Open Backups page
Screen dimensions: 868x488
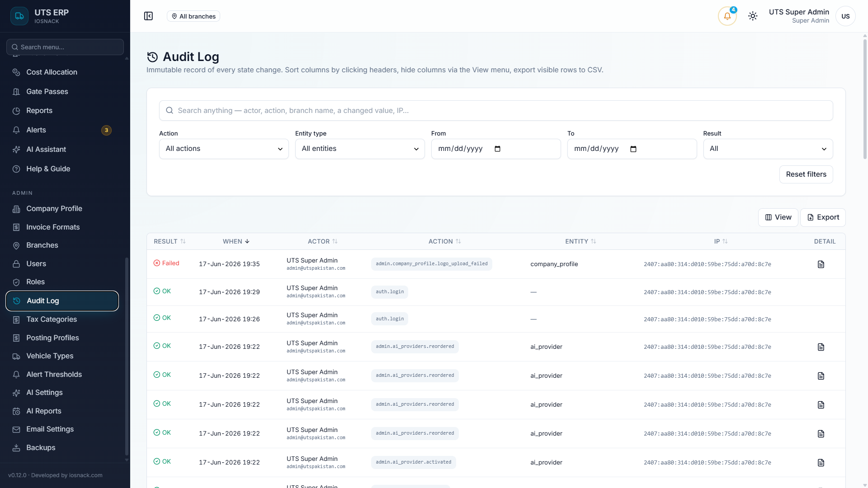tap(62, 448)
